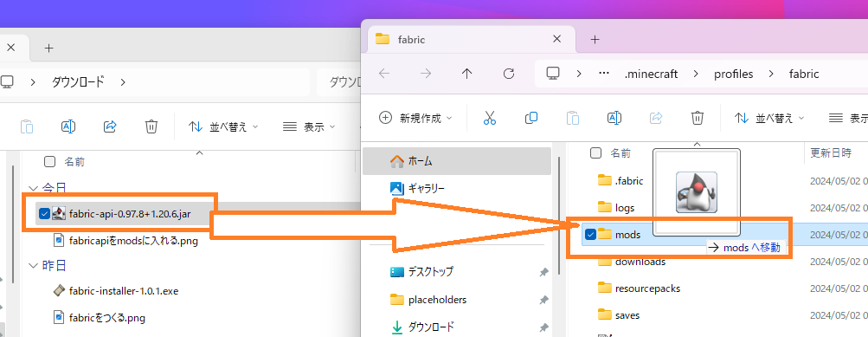This screenshot has width=868, height=337.
Task: Click Delete trash icon in Downloads window
Action: 151,127
